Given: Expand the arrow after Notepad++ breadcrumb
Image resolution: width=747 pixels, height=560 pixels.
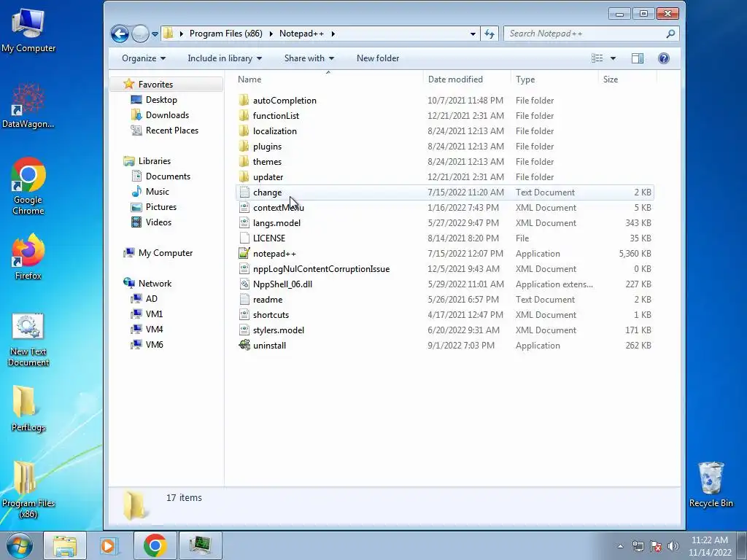Looking at the screenshot, I should pos(333,34).
